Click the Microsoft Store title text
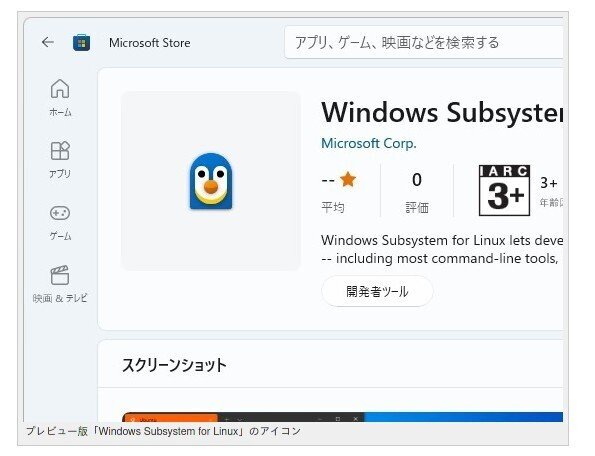Screen dimensions: 595x456 pos(150,43)
